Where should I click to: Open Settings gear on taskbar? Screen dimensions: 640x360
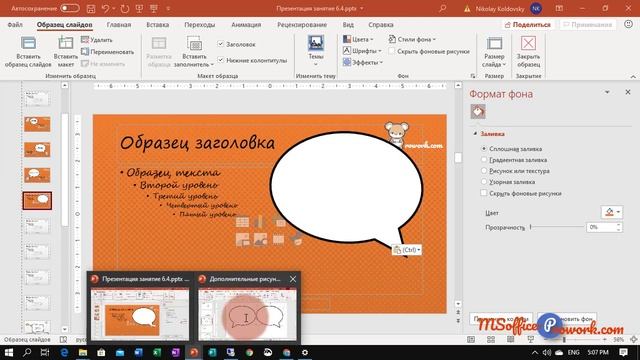tap(305, 352)
